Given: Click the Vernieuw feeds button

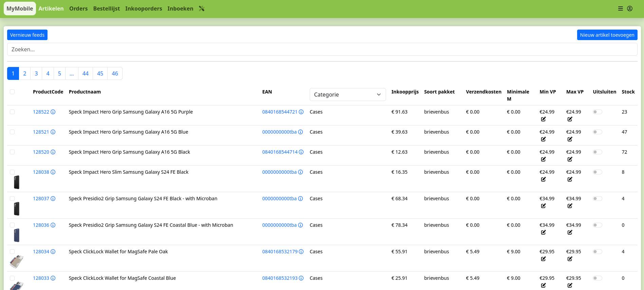Looking at the screenshot, I should coord(27,35).
